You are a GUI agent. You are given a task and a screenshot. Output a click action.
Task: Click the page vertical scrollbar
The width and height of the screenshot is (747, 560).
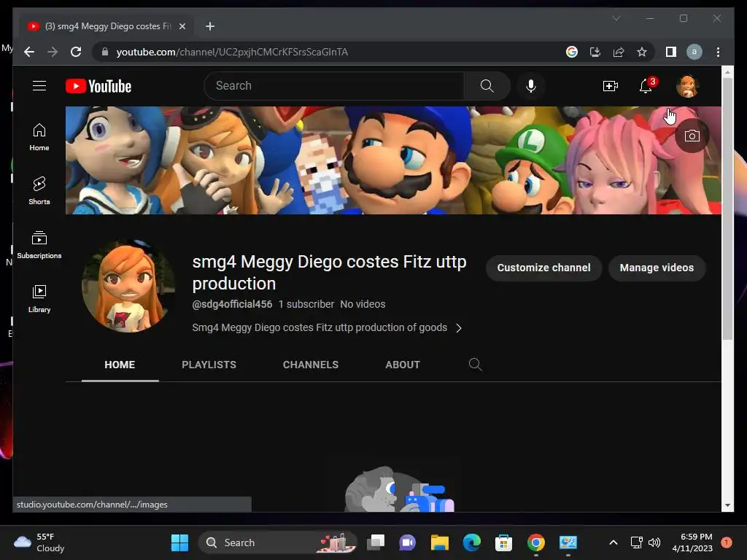(x=727, y=209)
